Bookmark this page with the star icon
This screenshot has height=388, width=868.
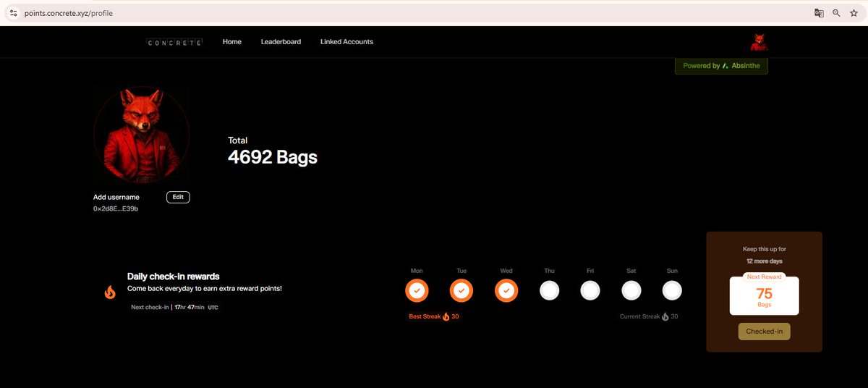854,13
